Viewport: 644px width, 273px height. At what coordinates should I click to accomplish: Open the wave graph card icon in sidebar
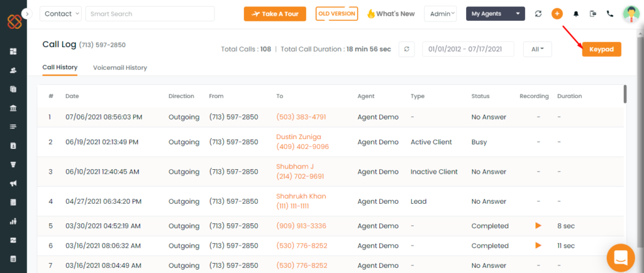point(14,240)
